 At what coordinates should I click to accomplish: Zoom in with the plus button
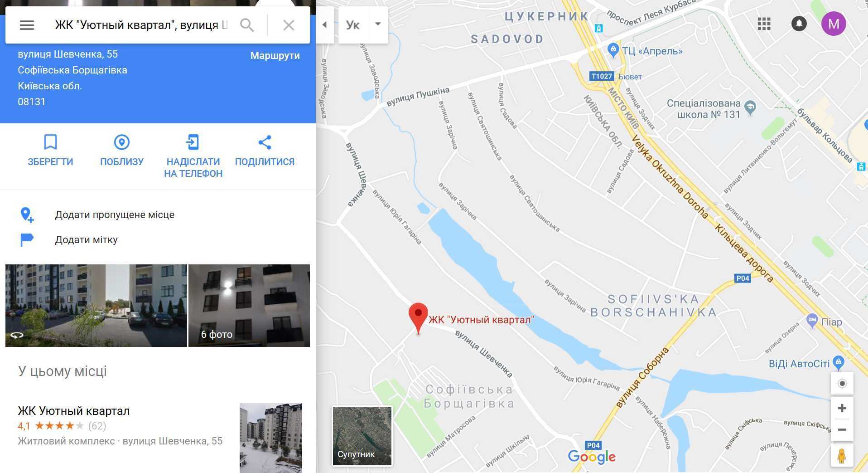click(842, 408)
